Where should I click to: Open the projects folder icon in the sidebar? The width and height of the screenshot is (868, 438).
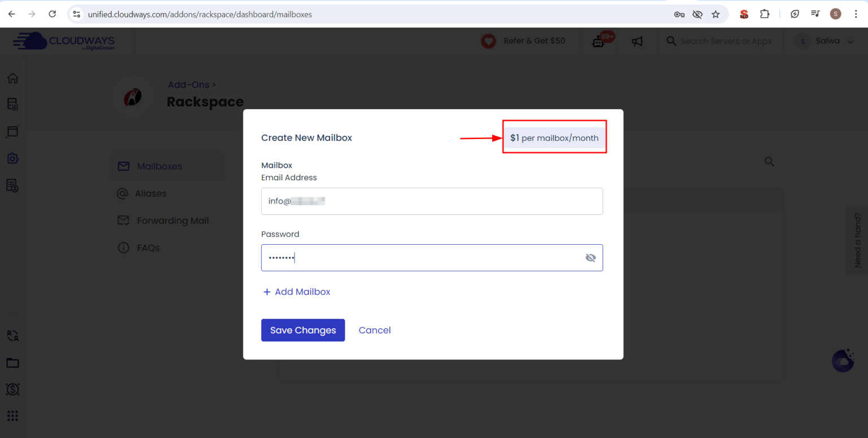[12, 363]
